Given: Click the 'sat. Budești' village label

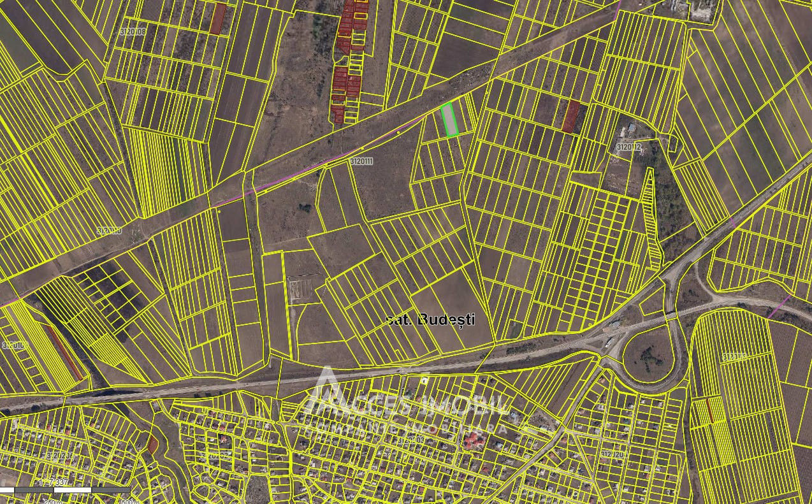Looking at the screenshot, I should [x=431, y=319].
